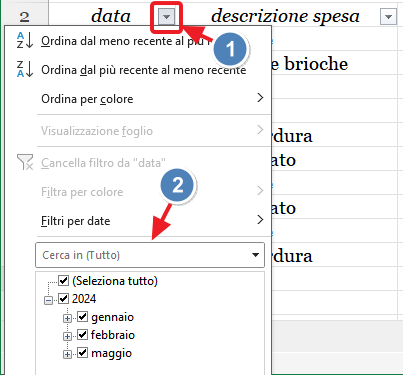Expand the febbraio tree node

tap(67, 336)
